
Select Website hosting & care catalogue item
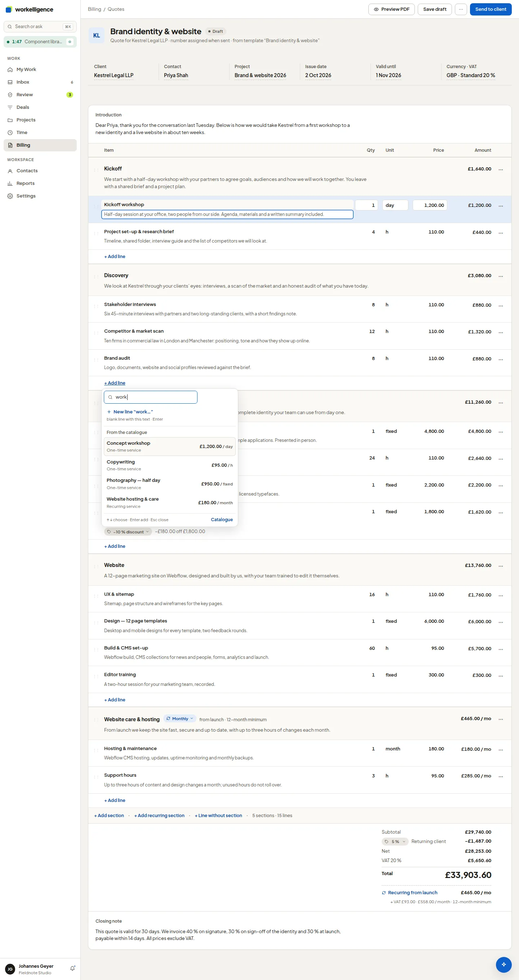(170, 502)
